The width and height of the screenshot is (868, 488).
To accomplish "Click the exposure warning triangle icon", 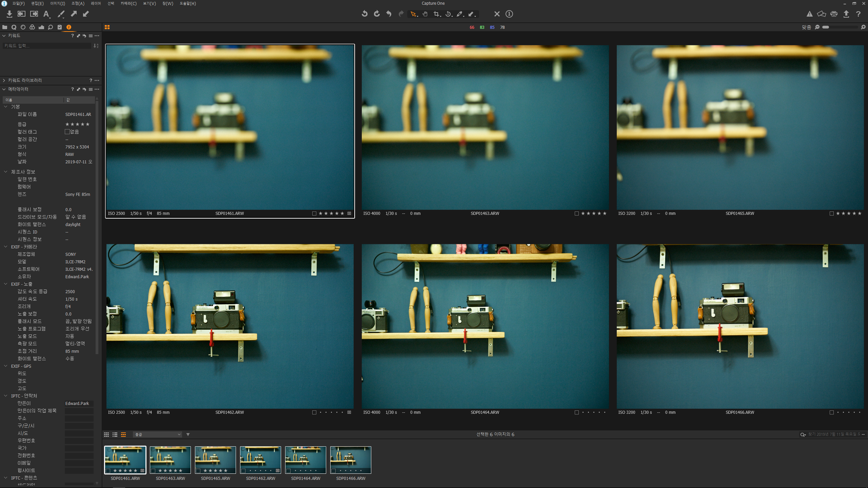I will click(809, 14).
